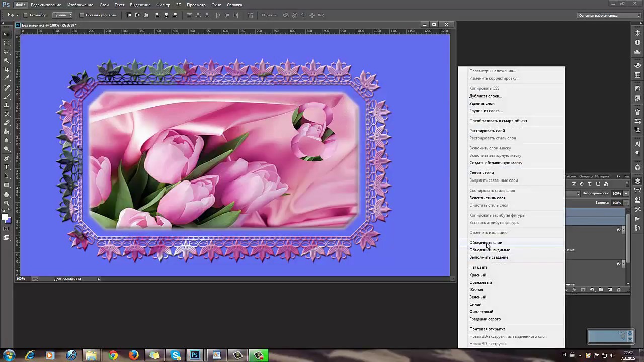644x362 pixels.
Task: Open the Непрозрачность opacity slider dropdown
Action: point(626,193)
